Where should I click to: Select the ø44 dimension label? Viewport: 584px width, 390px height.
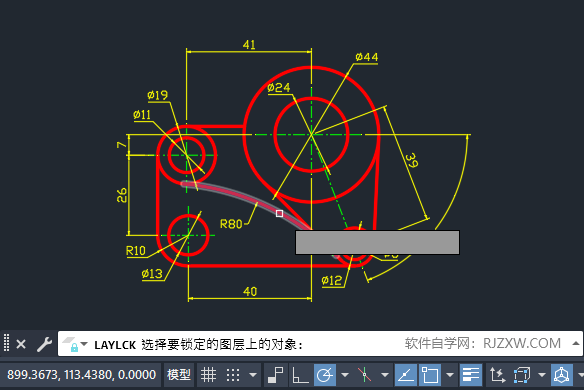click(x=366, y=57)
